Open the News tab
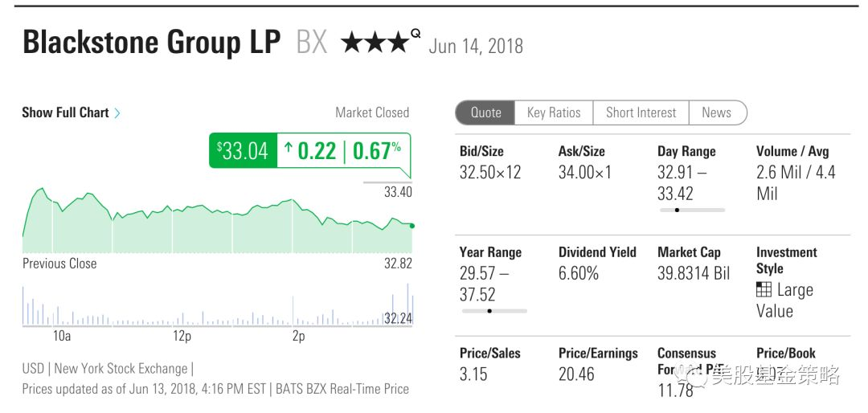The image size is (868, 413). [x=716, y=112]
